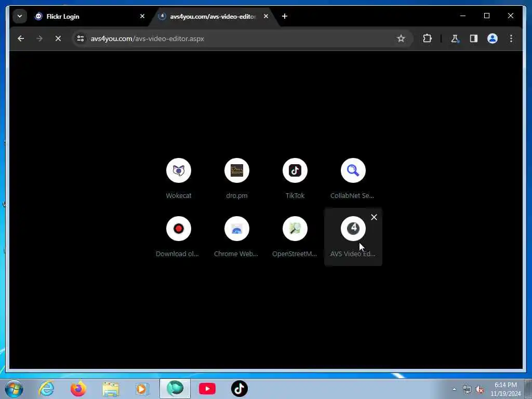Minimize the browser window
Image resolution: width=532 pixels, height=399 pixels.
[463, 16]
